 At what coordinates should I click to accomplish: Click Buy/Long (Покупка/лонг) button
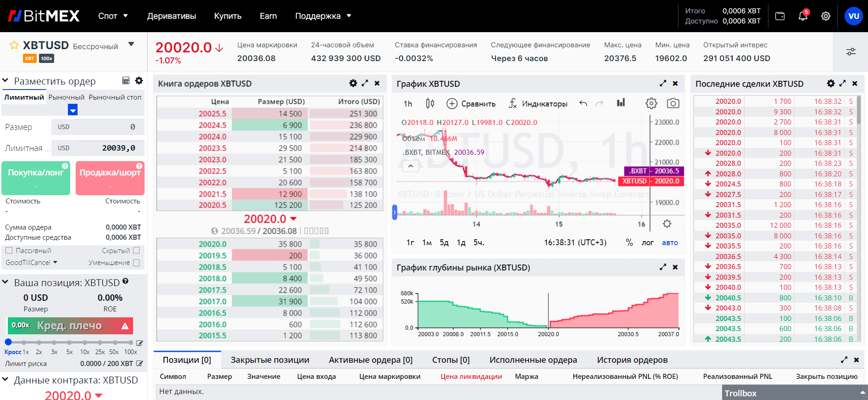click(36, 178)
